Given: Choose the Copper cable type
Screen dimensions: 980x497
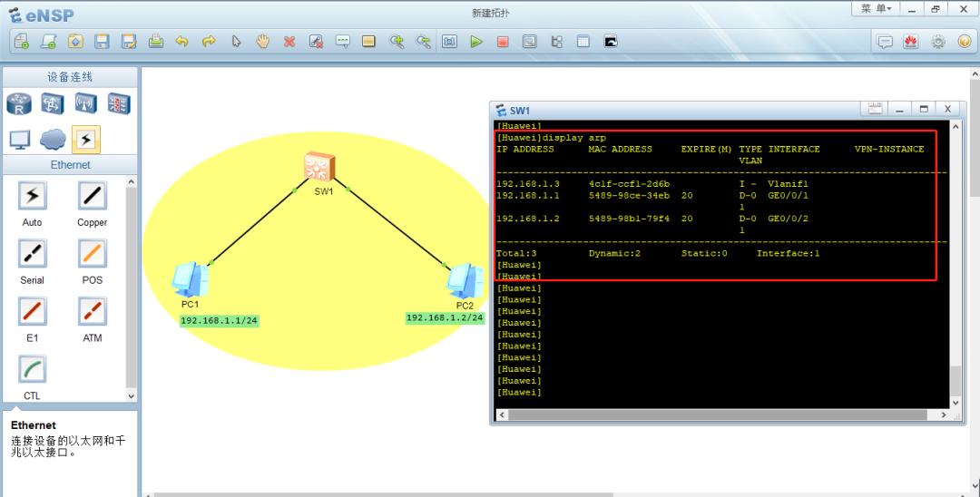Looking at the screenshot, I should pyautogui.click(x=92, y=196).
